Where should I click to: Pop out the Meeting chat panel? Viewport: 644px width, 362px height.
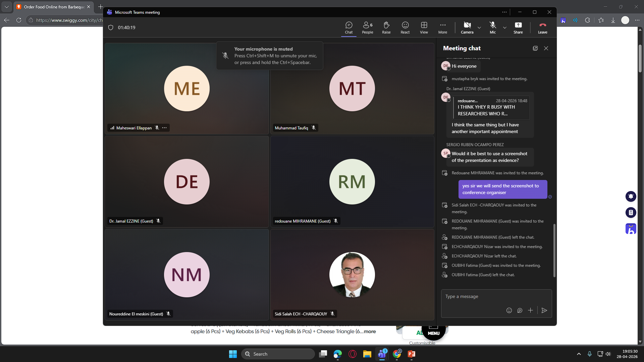click(x=535, y=48)
